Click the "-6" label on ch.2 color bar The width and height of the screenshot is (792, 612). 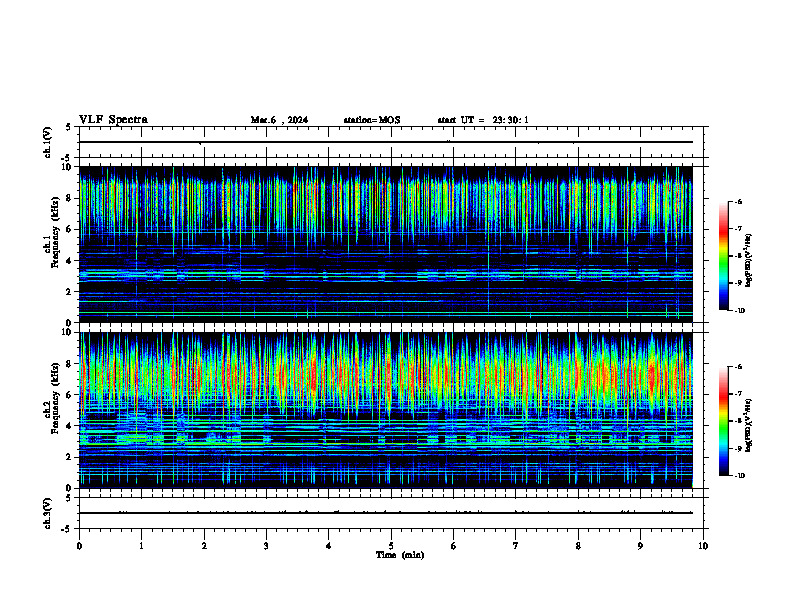738,367
